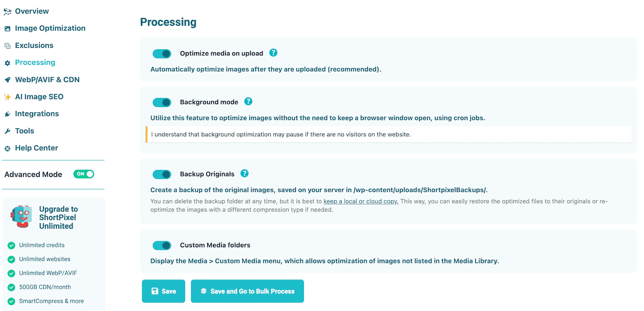Click the Integrations sidebar icon
Viewport: 644px width, 311px height.
click(x=8, y=114)
